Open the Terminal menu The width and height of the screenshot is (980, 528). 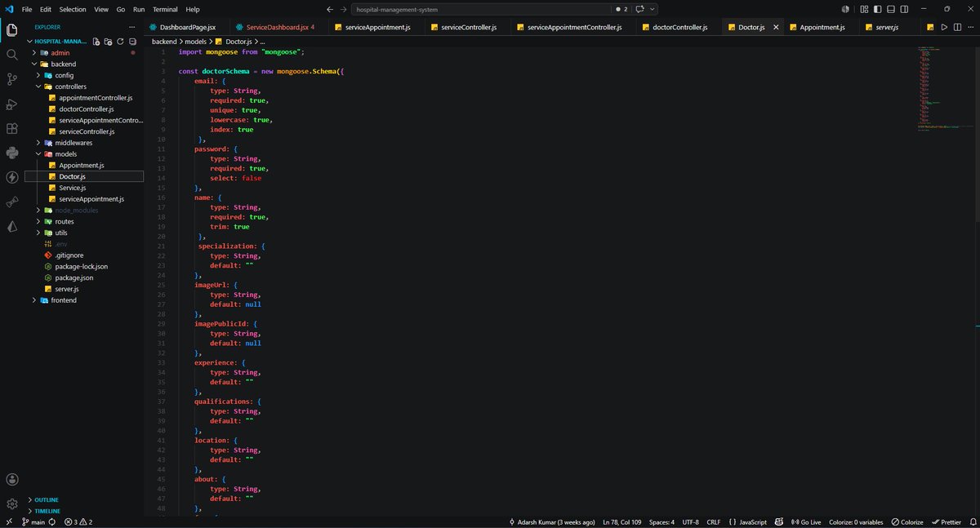165,9
